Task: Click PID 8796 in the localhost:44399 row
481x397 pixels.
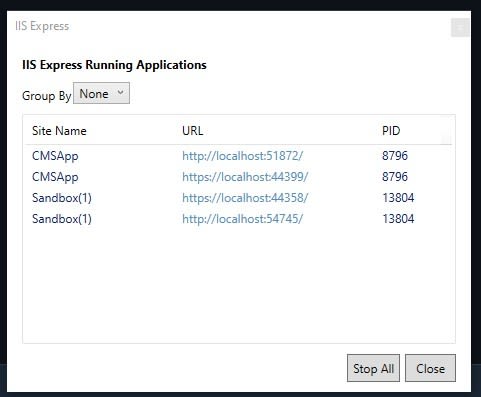Action: point(395,177)
